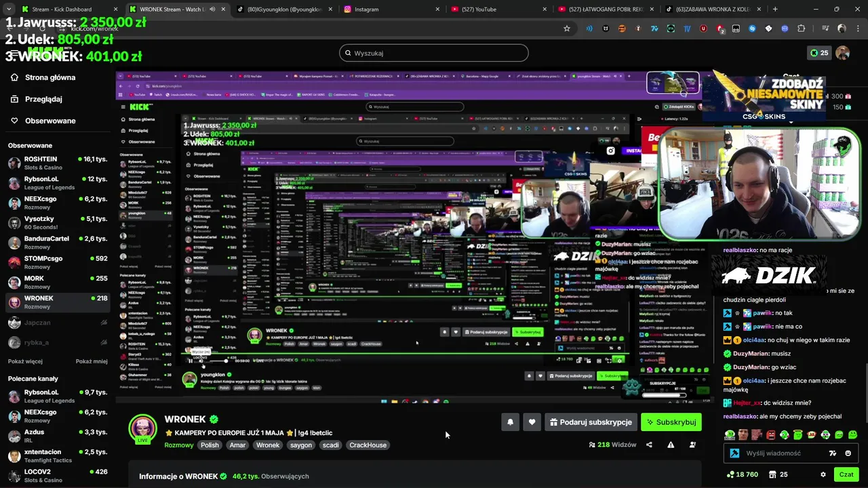Click '218 Widzów' viewer count
Screen dimensions: 868x488
pyautogui.click(x=612, y=445)
